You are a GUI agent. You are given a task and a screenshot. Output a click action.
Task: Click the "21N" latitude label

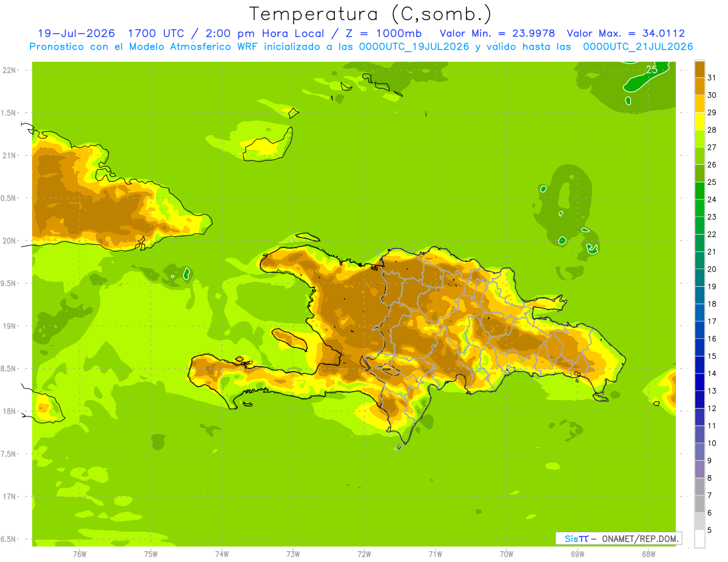(x=9, y=155)
